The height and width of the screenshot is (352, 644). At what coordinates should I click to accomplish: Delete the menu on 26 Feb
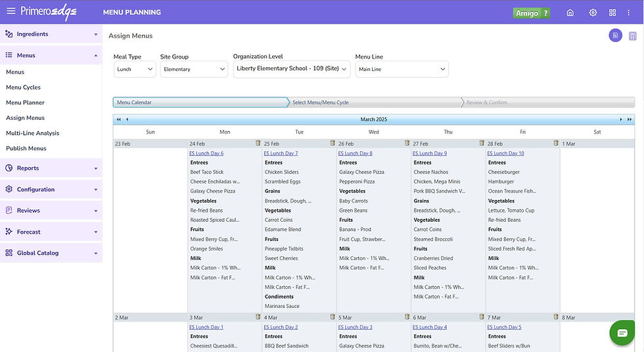point(407,143)
